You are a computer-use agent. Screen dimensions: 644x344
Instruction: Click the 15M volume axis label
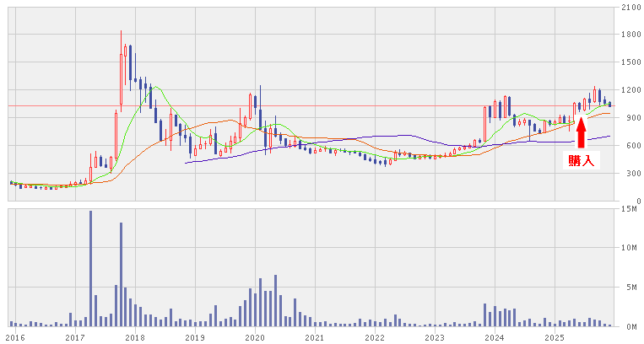coord(630,208)
